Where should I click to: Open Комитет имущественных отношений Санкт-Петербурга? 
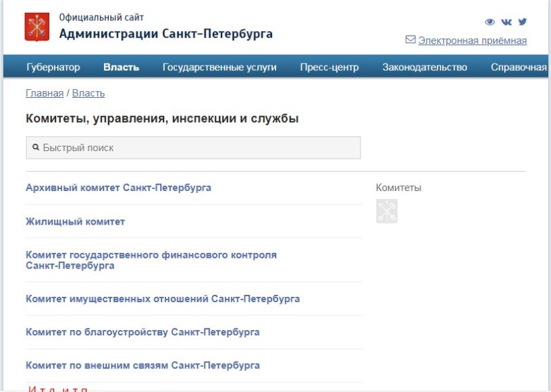pyautogui.click(x=163, y=298)
